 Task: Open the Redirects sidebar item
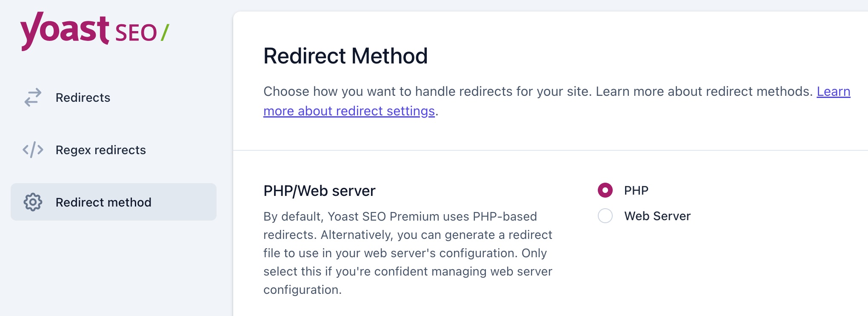(x=83, y=98)
